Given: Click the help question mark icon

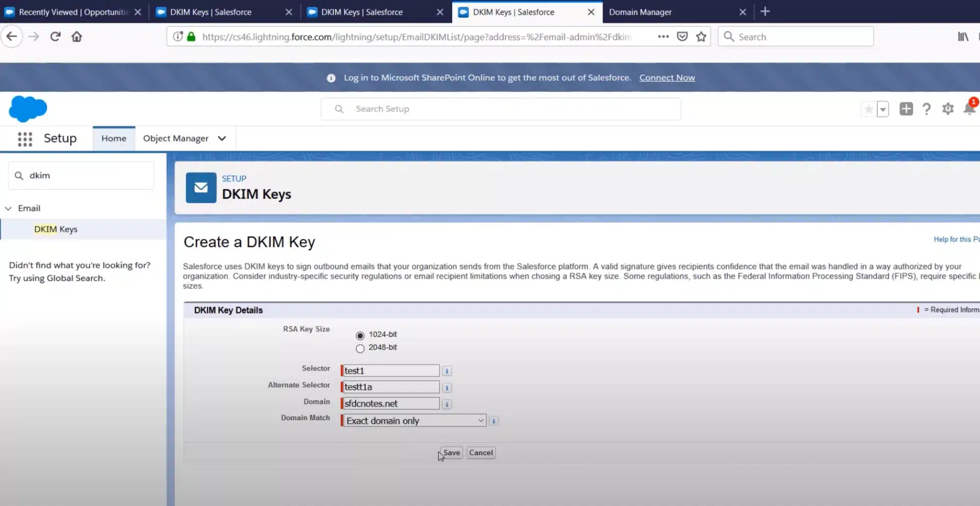Looking at the screenshot, I should (x=926, y=109).
